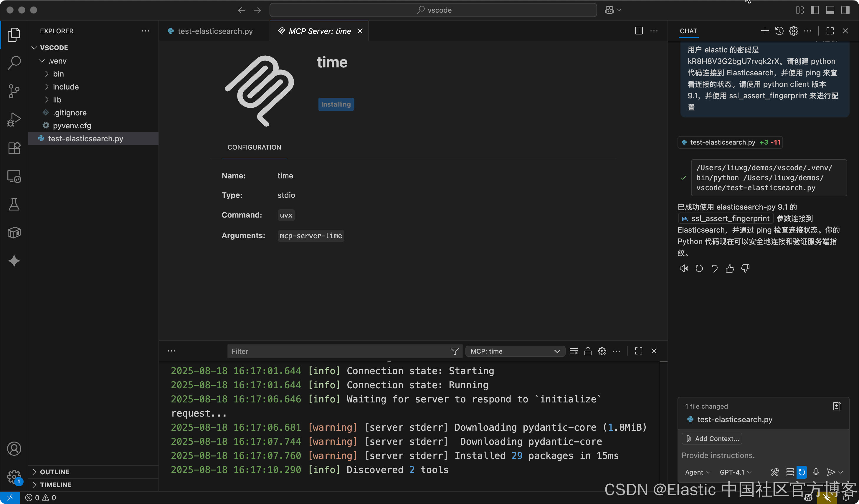Maximize the chat panel

click(830, 31)
